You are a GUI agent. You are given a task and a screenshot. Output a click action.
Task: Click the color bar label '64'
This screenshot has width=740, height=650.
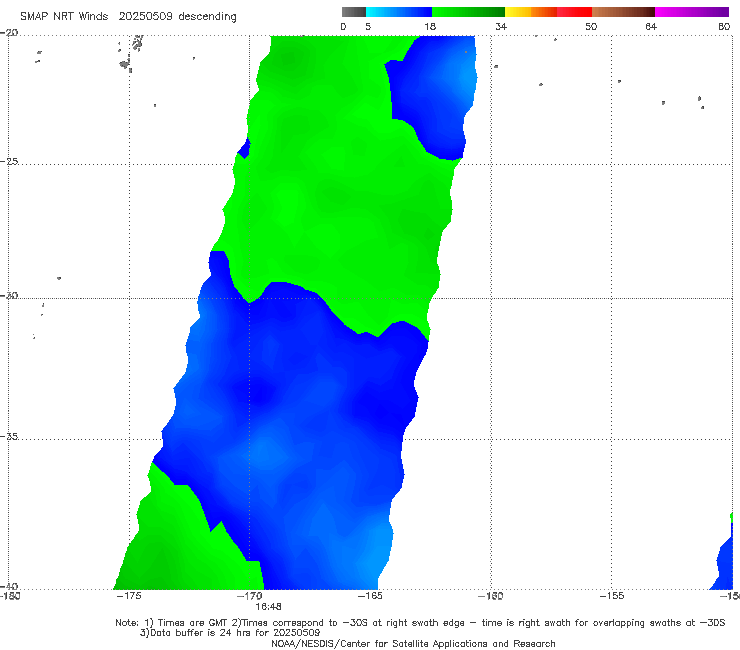point(651,26)
